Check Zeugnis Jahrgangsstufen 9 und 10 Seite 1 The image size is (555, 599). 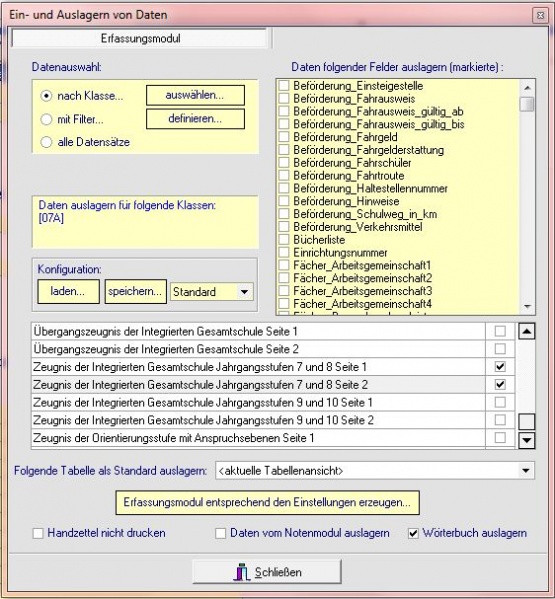(500, 402)
